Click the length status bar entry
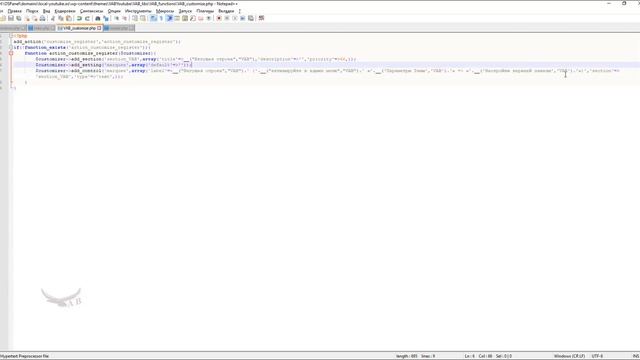The image size is (640, 360). 416,356
